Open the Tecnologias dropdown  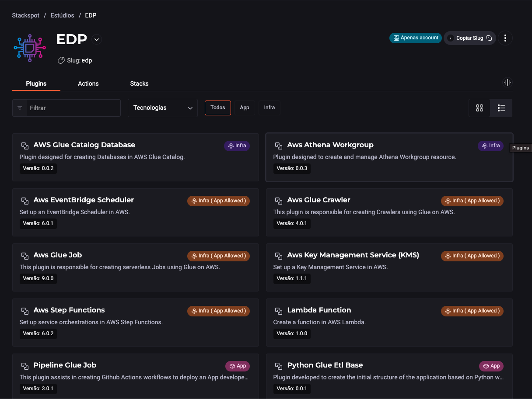click(x=163, y=108)
